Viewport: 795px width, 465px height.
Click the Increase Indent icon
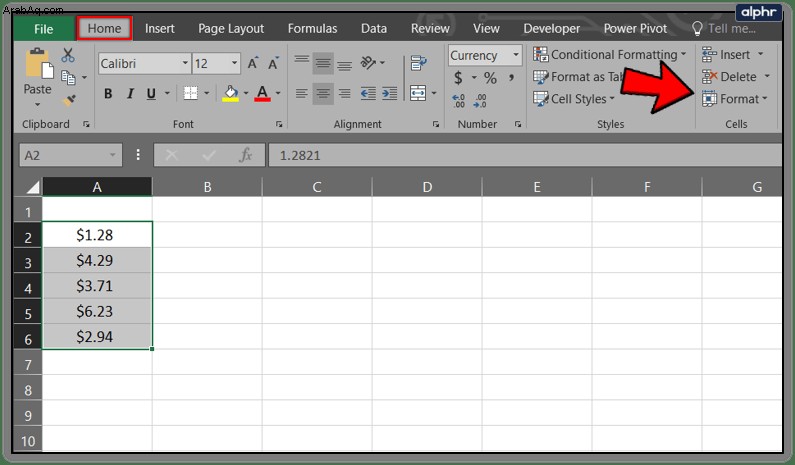click(x=389, y=93)
